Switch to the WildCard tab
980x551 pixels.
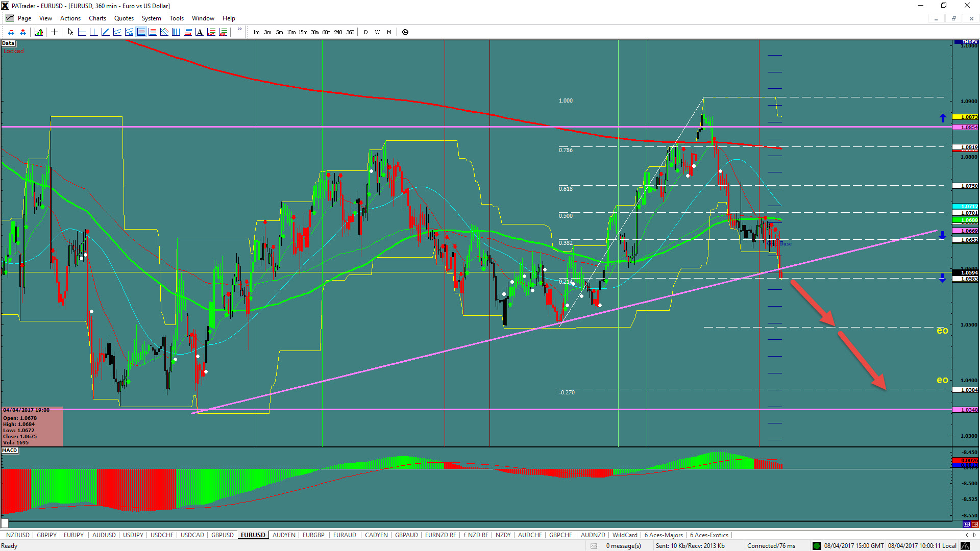625,535
